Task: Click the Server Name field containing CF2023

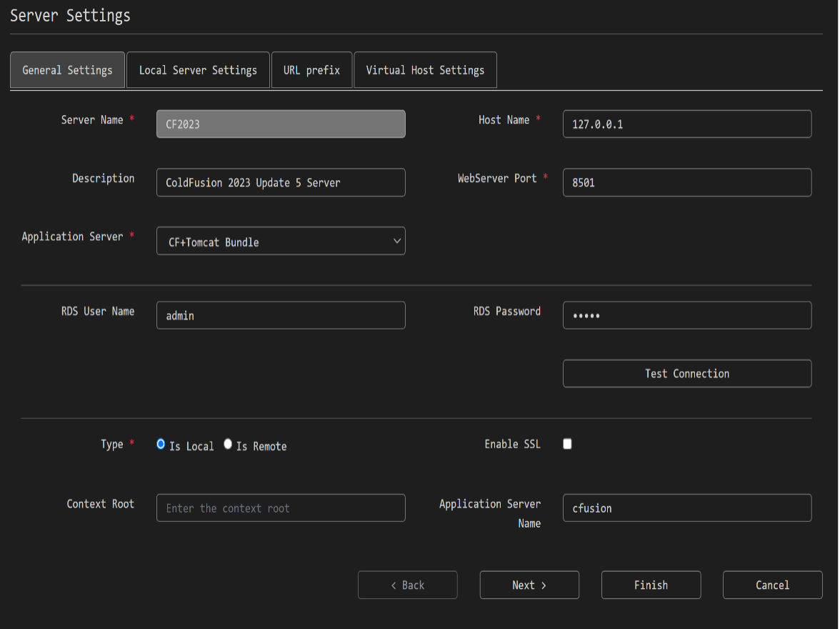Action: pyautogui.click(x=281, y=124)
